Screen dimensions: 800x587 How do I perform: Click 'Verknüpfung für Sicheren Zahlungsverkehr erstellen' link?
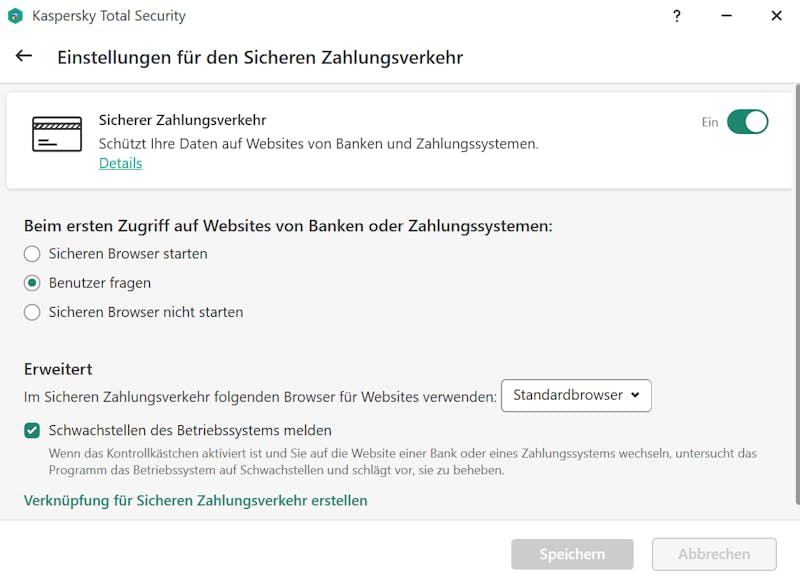(195, 501)
